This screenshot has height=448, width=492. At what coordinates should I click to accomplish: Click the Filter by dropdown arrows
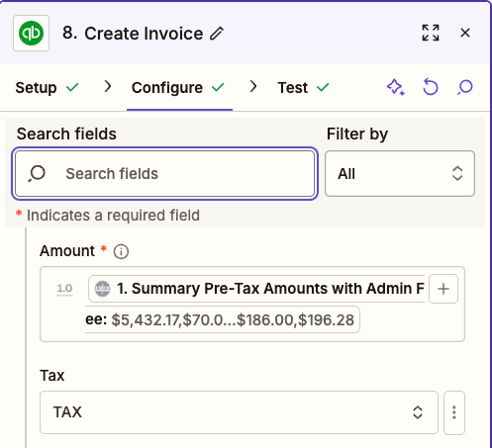click(x=457, y=173)
